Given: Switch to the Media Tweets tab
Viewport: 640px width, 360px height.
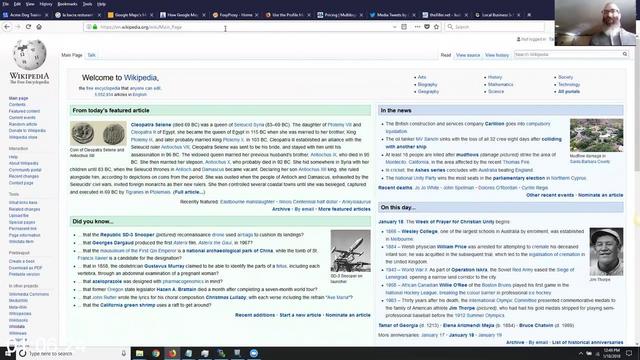Looking at the screenshot, I should pos(392,15).
